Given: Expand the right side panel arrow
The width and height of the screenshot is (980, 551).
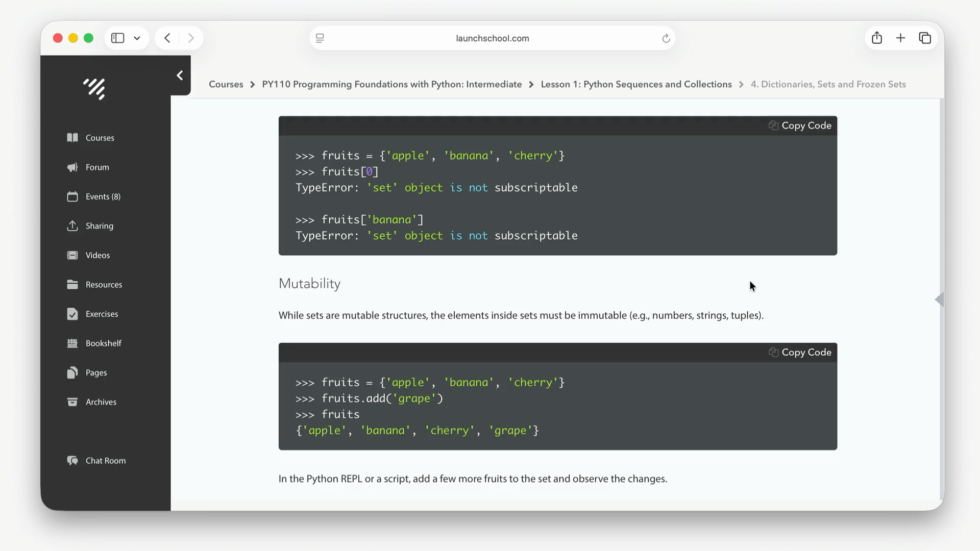Looking at the screenshot, I should point(939,299).
